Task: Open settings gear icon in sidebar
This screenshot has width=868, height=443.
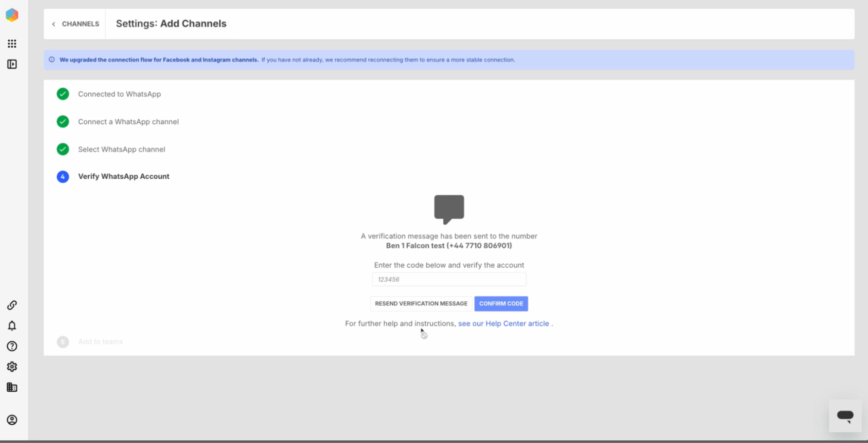Action: (12, 367)
